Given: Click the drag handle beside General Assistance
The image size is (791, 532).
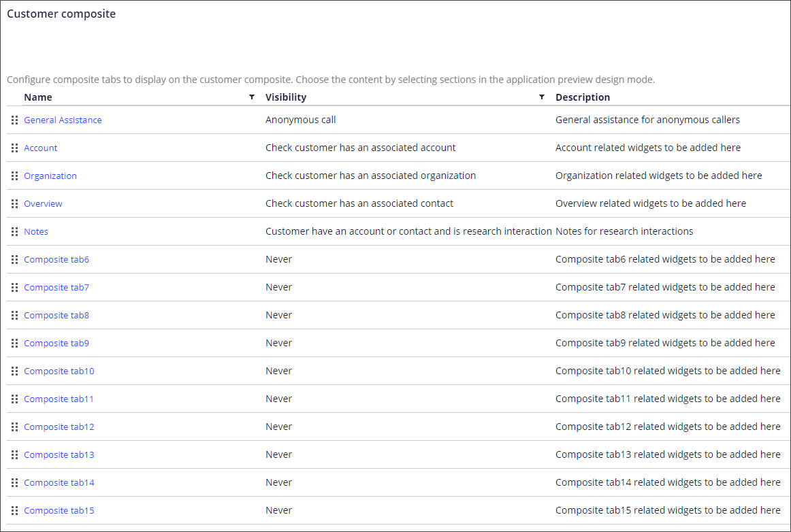Looking at the screenshot, I should (14, 120).
